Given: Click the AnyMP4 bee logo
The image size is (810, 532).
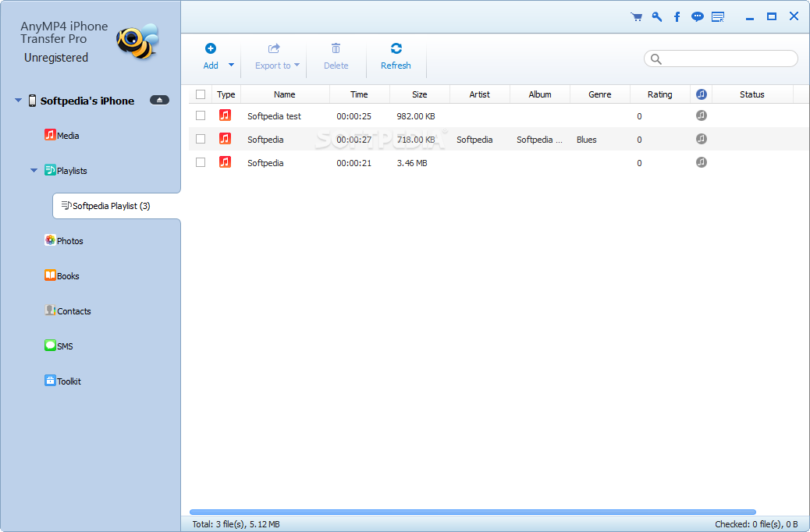Looking at the screenshot, I should click(x=137, y=41).
